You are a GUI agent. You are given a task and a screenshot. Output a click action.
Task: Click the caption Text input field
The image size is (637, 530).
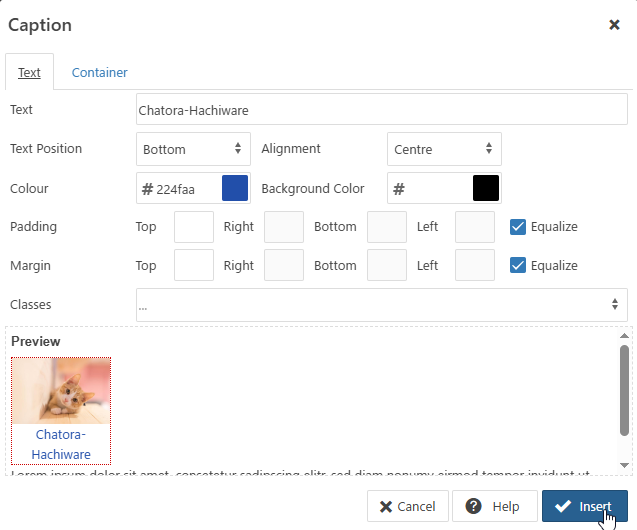(381, 110)
